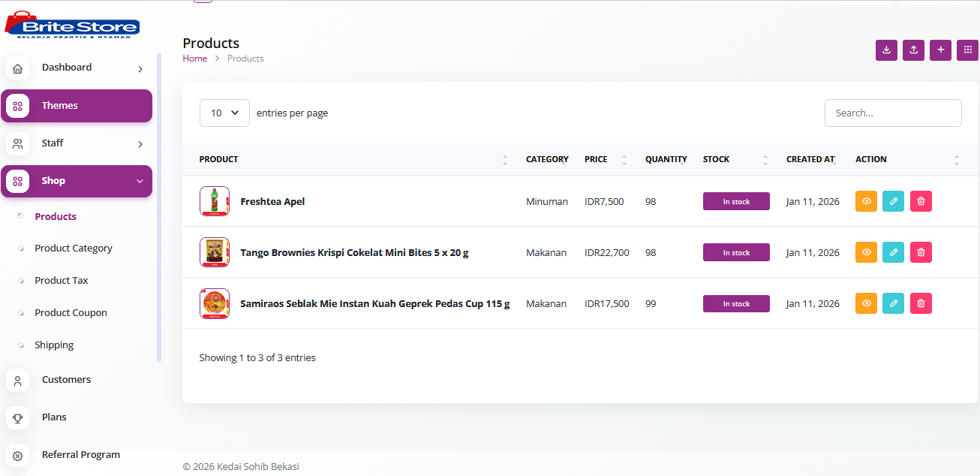980x476 pixels.
Task: Switch to grid view icon
Action: (967, 50)
